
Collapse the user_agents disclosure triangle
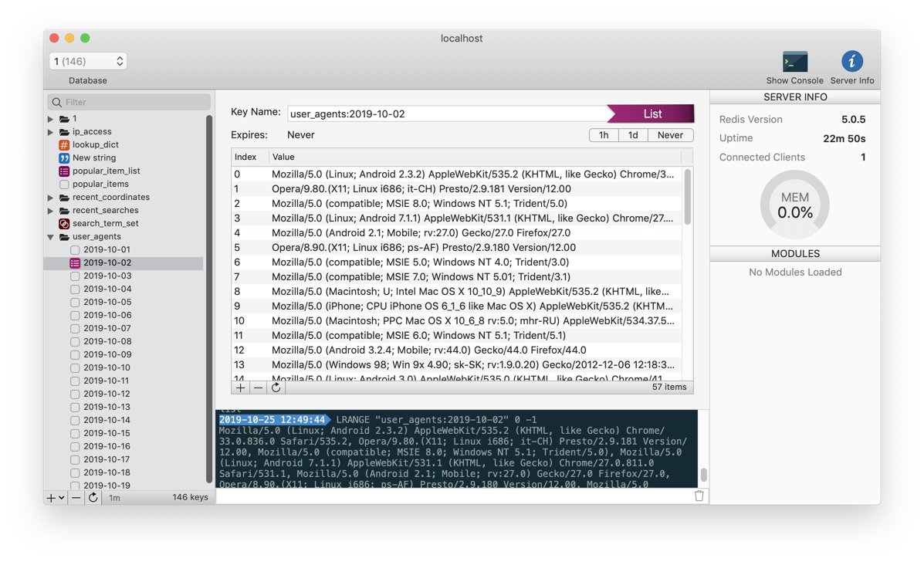[x=50, y=237]
